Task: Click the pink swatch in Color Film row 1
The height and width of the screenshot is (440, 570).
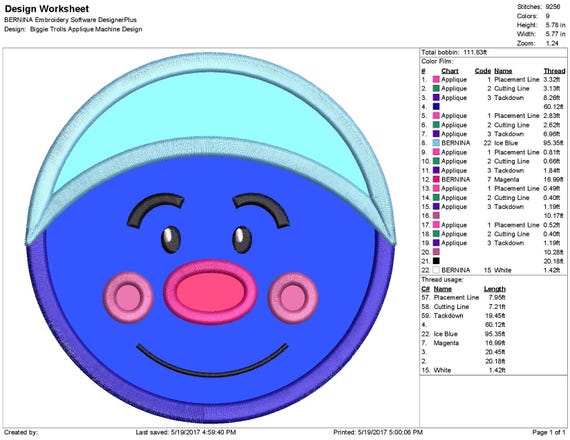Action: click(436, 79)
